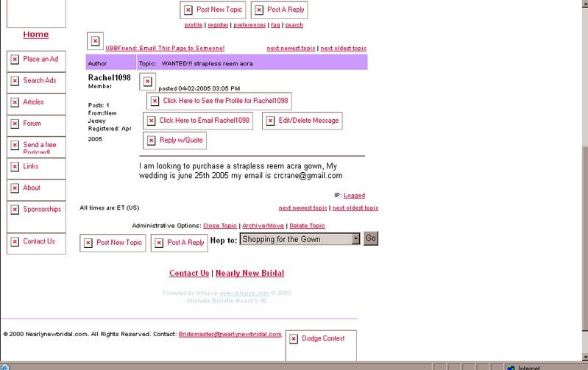Expand the Hop to forum dropdown

click(x=355, y=239)
